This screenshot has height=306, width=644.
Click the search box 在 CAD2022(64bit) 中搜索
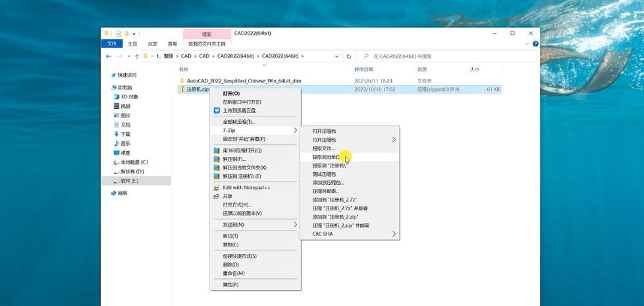click(447, 56)
